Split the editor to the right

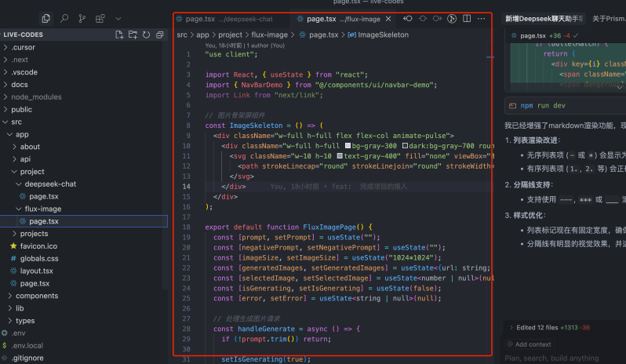467,19
